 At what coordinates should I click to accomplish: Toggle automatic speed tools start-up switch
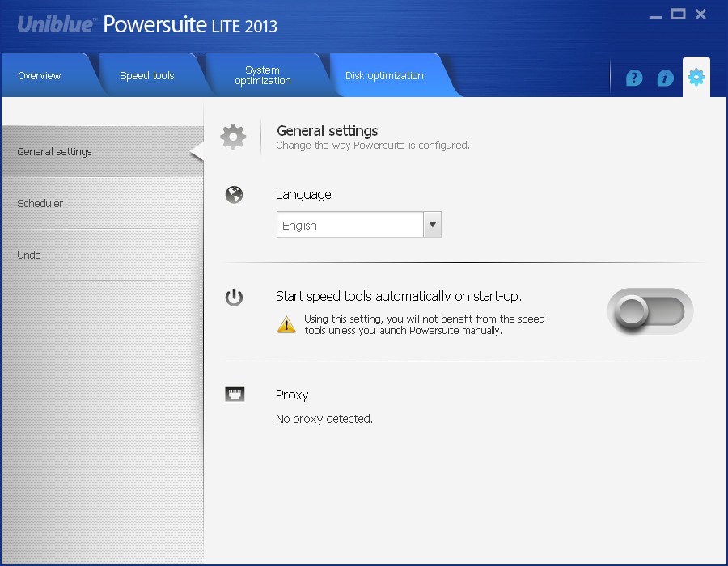(650, 311)
